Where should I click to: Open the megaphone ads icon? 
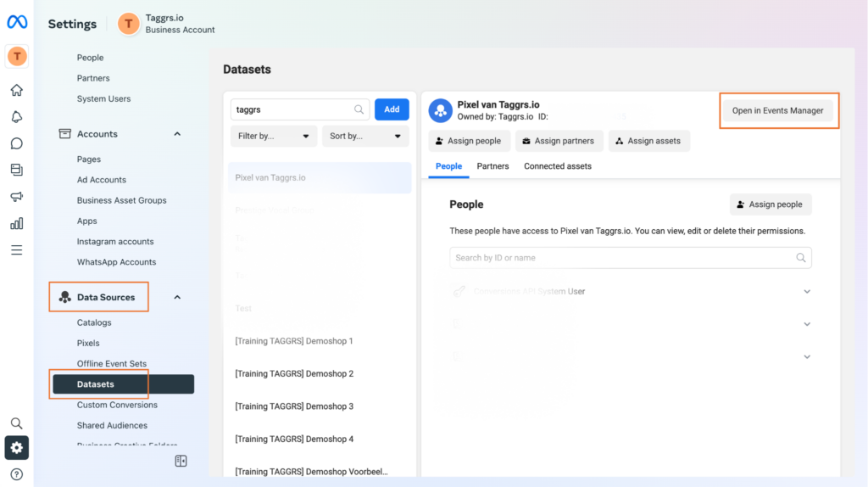(17, 197)
